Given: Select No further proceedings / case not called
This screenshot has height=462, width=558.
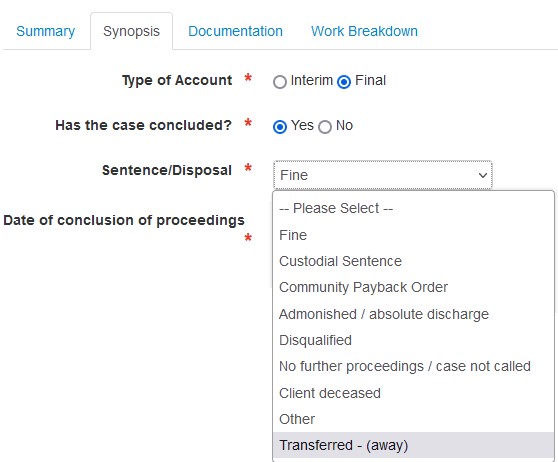Looking at the screenshot, I should click(x=414, y=366).
